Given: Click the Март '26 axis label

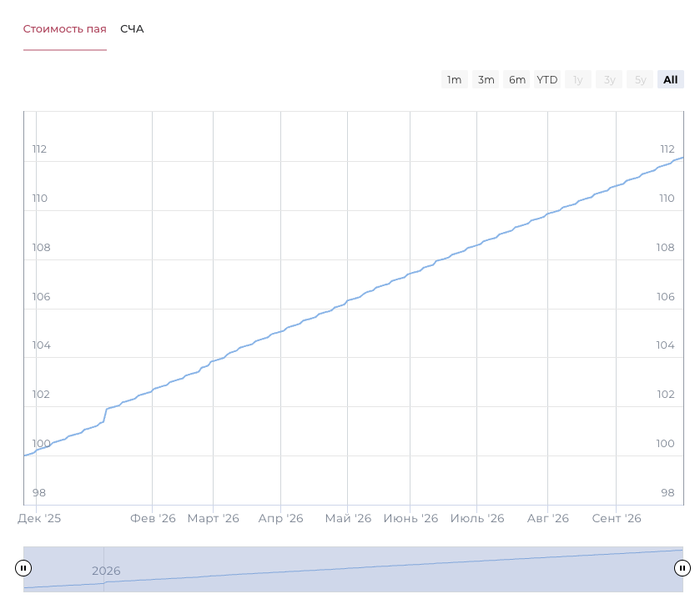Looking at the screenshot, I should tap(213, 518).
